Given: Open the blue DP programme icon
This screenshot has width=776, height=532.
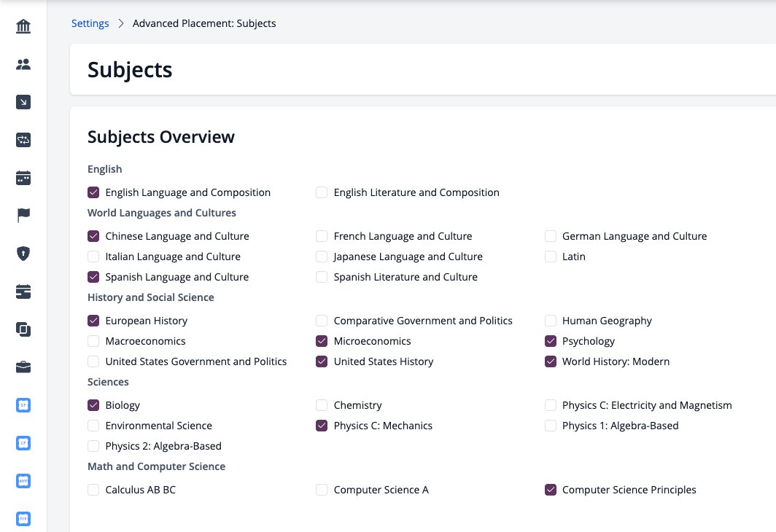Looking at the screenshot, I should tap(23, 405).
